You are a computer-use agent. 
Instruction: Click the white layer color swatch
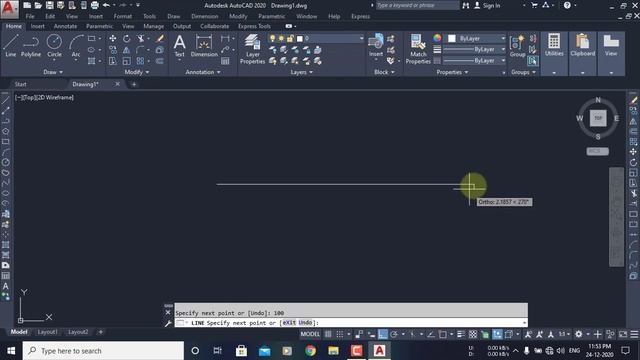[300, 38]
